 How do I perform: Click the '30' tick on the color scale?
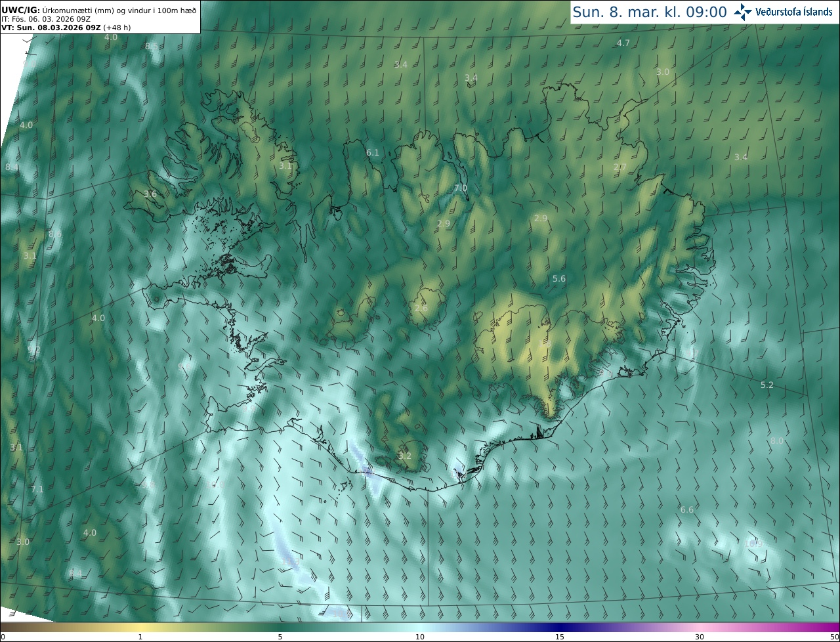(700, 637)
